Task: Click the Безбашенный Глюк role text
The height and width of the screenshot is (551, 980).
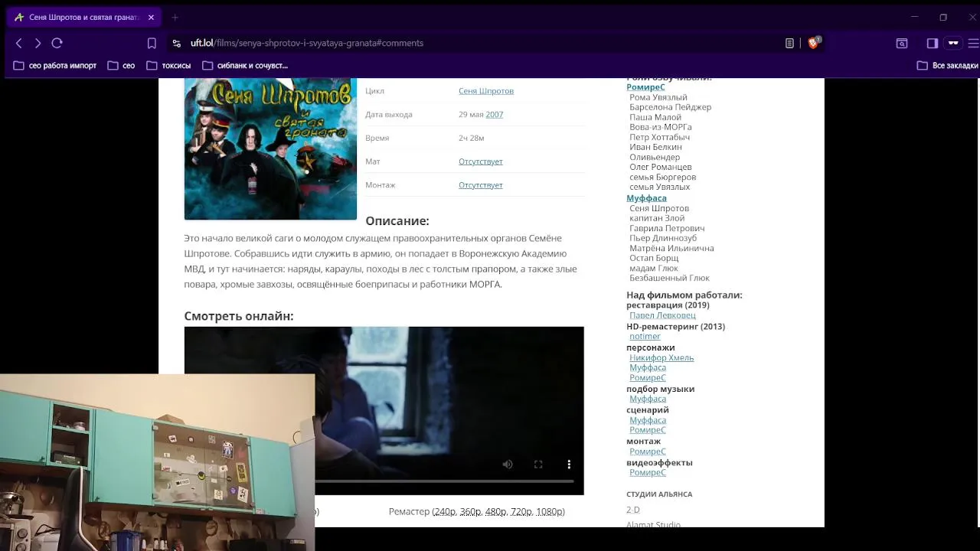Action: (x=669, y=279)
